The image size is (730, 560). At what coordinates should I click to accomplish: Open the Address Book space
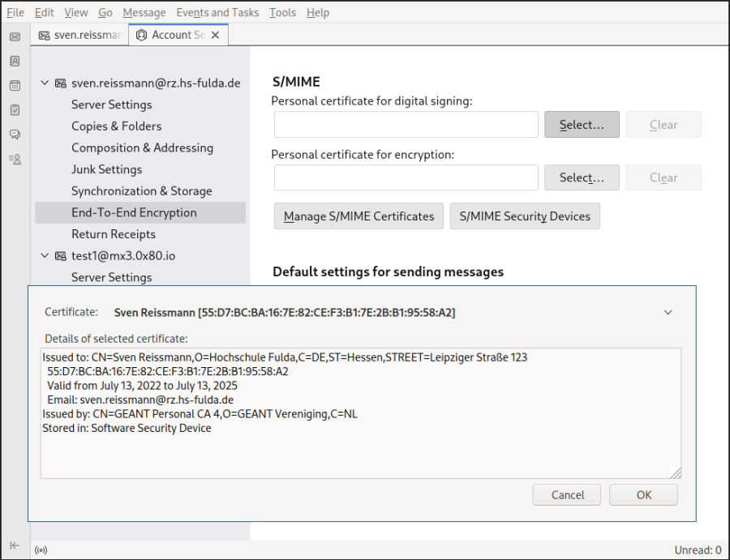pos(15,61)
